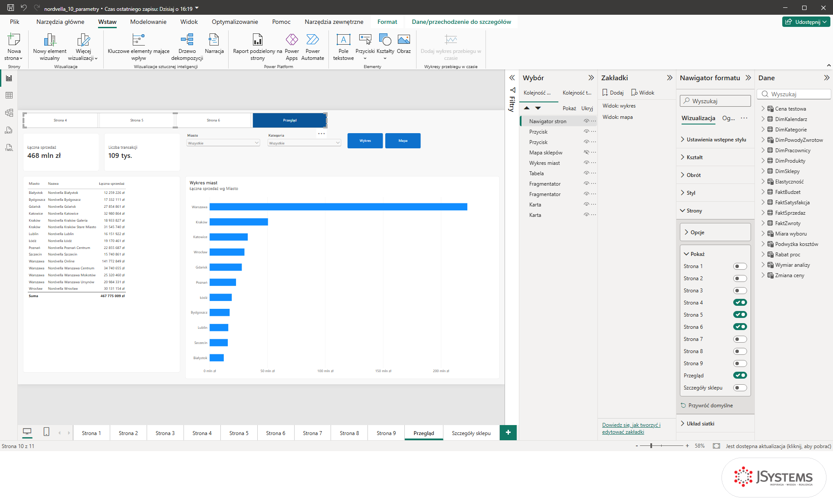Insert an Obraz image element
This screenshot has height=504, width=833.
403,44
